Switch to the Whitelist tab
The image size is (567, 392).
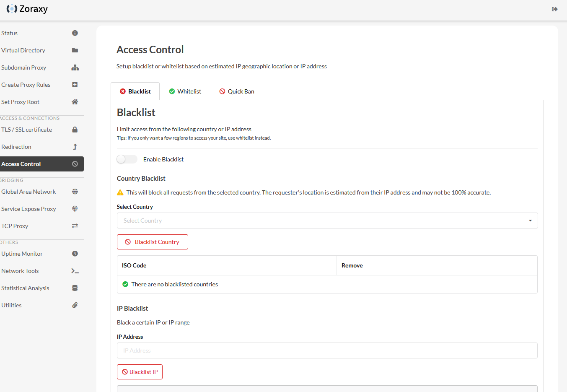click(x=185, y=91)
